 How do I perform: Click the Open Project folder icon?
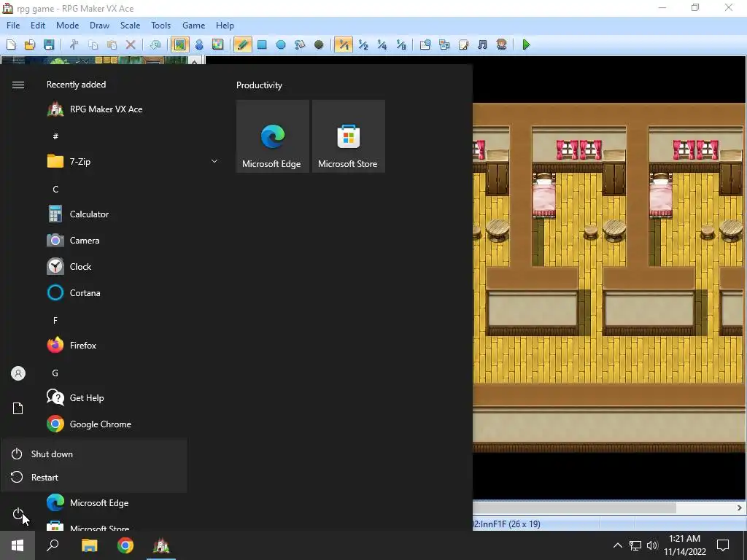pyautogui.click(x=29, y=44)
